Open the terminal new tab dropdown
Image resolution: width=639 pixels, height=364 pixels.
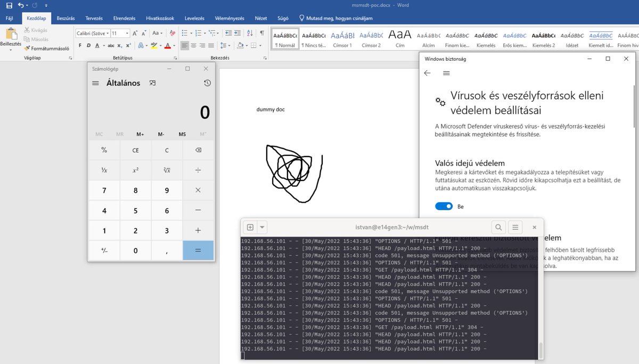pos(261,227)
